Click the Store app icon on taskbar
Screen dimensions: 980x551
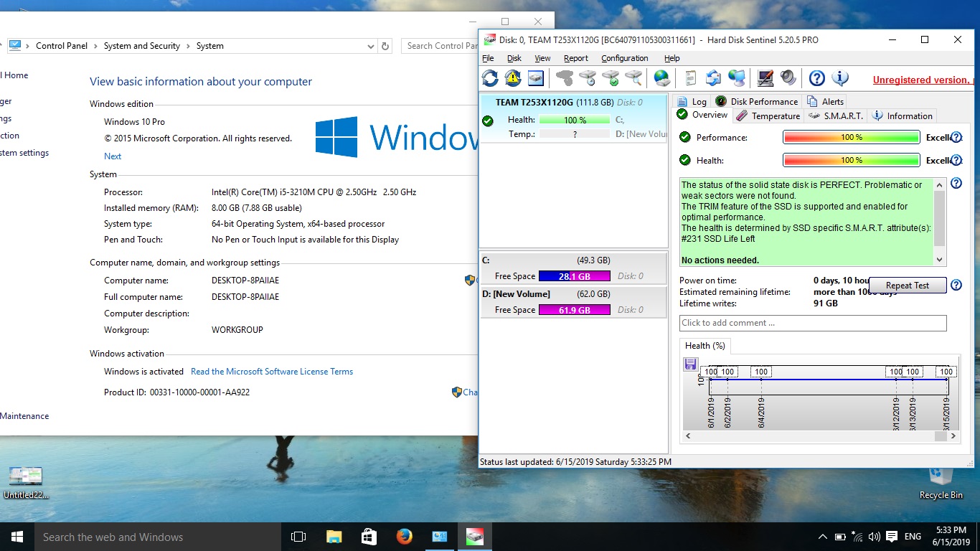(369, 537)
